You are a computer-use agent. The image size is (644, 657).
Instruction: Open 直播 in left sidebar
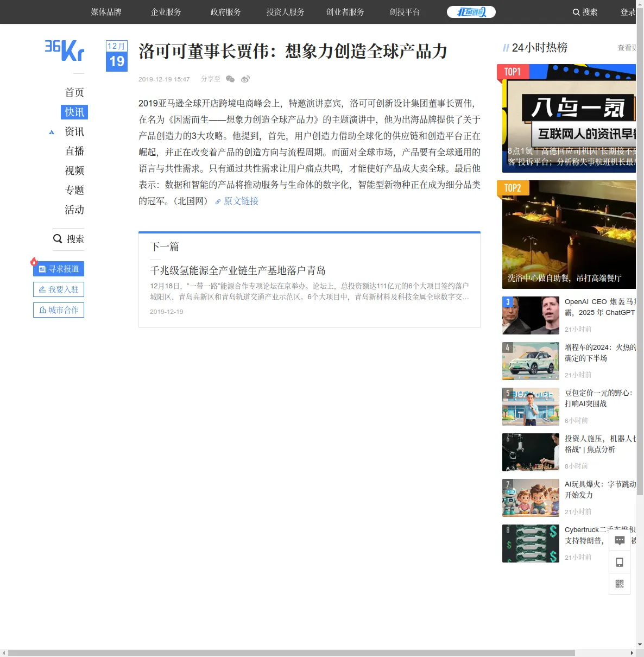(74, 151)
